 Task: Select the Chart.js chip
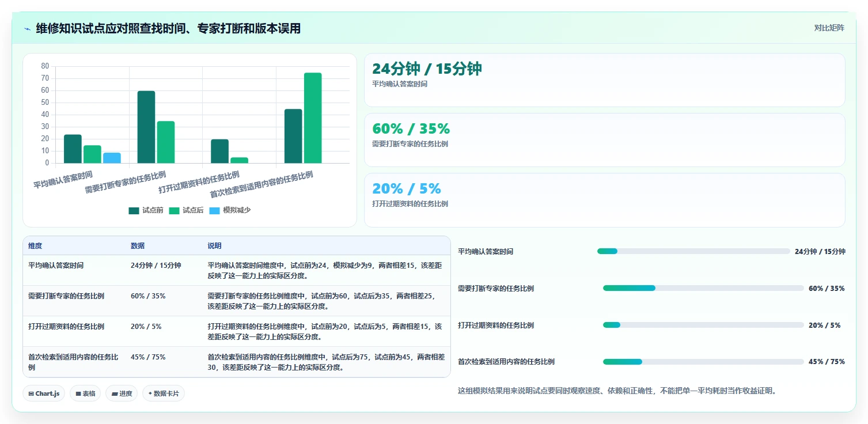point(44,393)
